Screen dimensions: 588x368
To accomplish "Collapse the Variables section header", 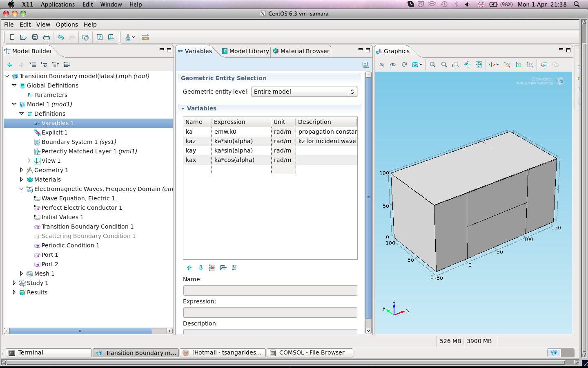I will tap(183, 108).
